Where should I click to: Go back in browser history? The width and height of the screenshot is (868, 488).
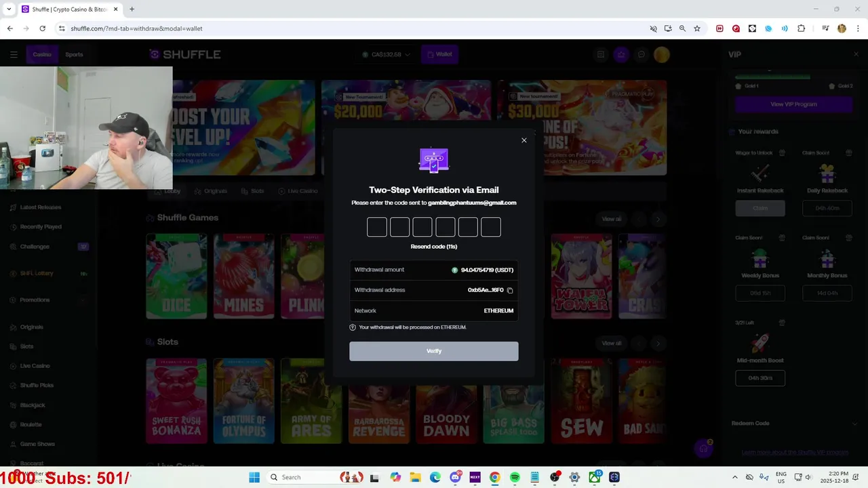[x=9, y=28]
